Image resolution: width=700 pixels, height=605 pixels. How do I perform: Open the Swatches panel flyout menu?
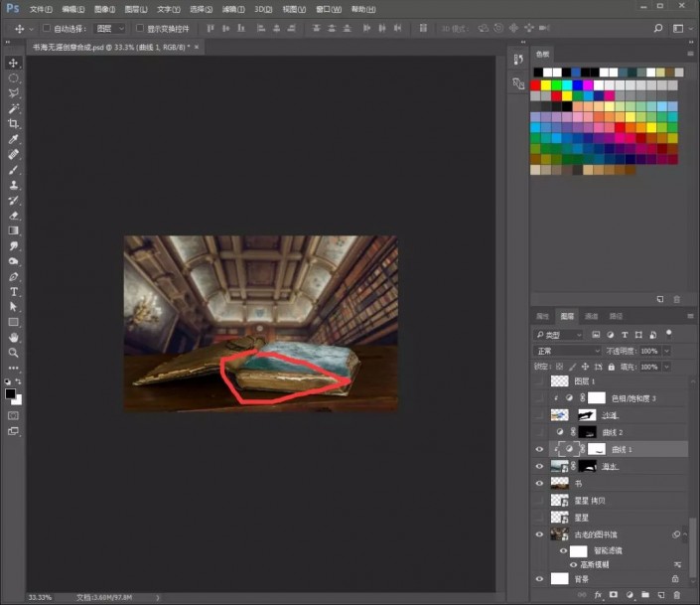(691, 54)
